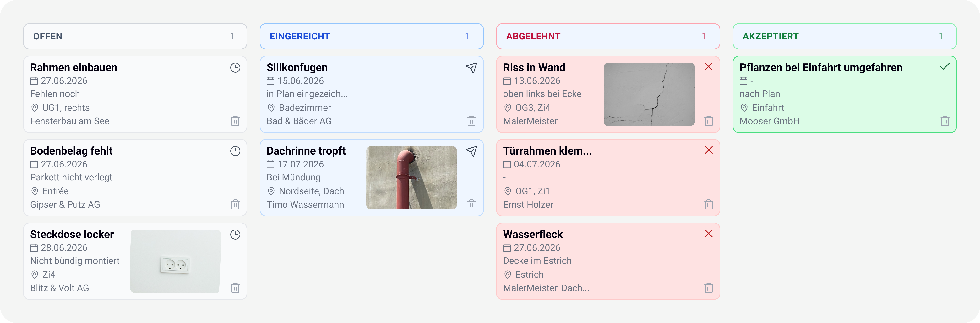Image resolution: width=980 pixels, height=323 pixels.
Task: Click the text 'Mooser GmbH'
Action: pos(769,121)
